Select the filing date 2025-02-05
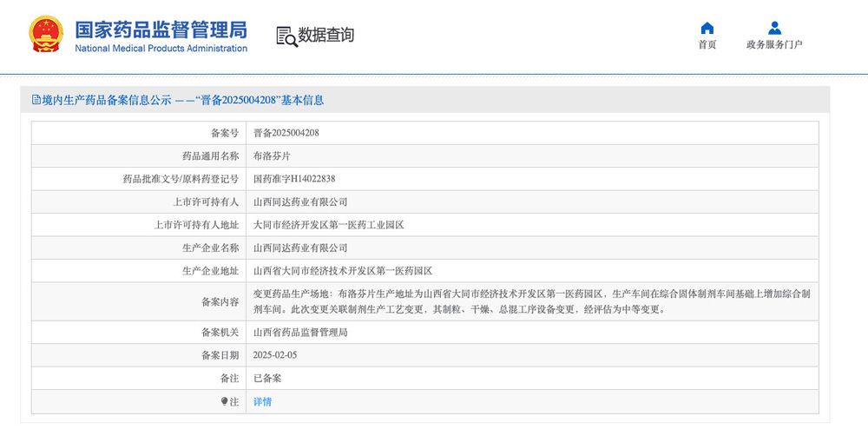This screenshot has width=868, height=436. (x=275, y=355)
